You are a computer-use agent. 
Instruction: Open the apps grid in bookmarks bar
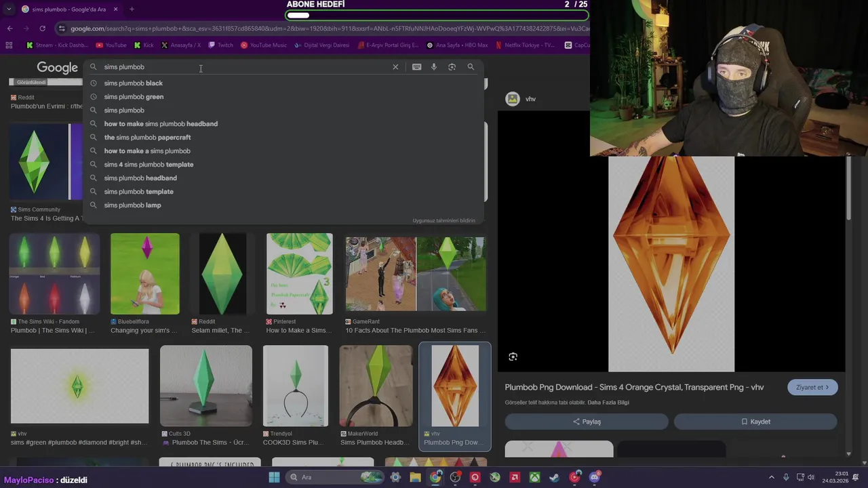point(9,45)
